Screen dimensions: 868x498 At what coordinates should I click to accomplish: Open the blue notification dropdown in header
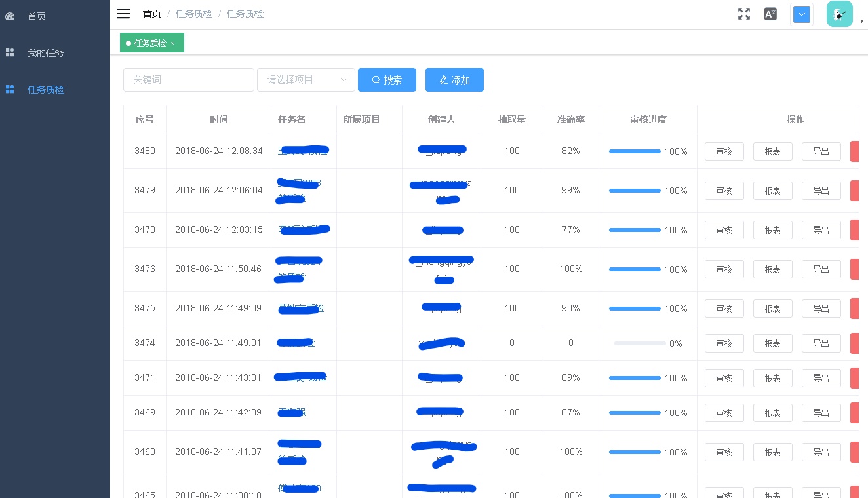coord(802,14)
